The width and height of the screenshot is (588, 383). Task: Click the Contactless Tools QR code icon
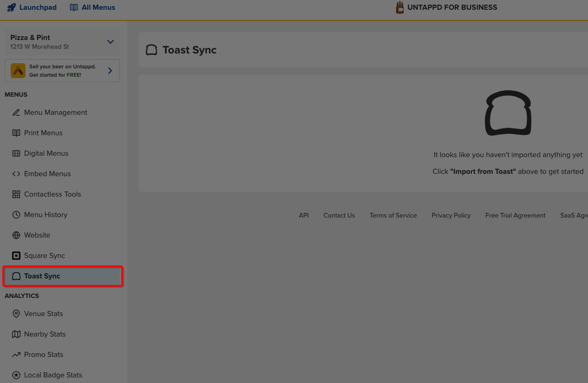(16, 194)
